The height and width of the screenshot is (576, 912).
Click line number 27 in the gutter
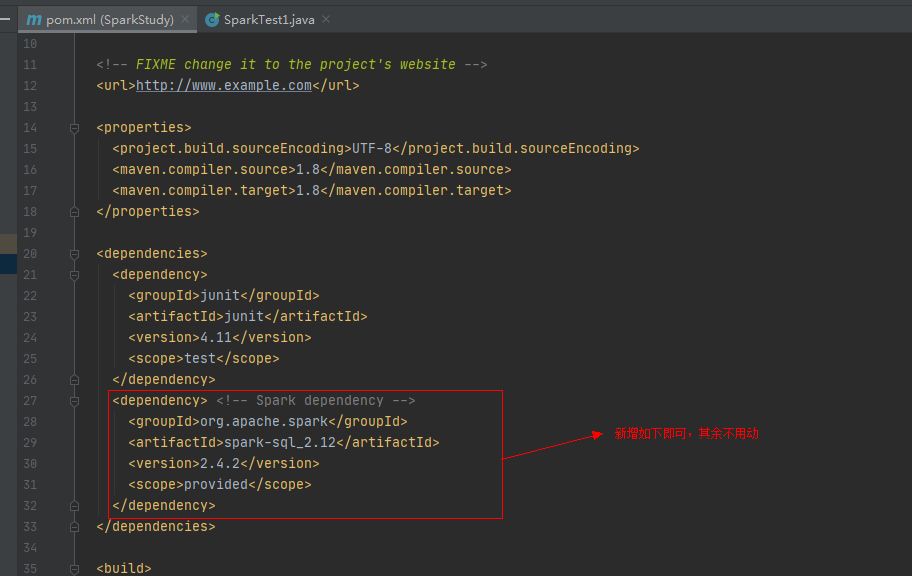coord(30,401)
